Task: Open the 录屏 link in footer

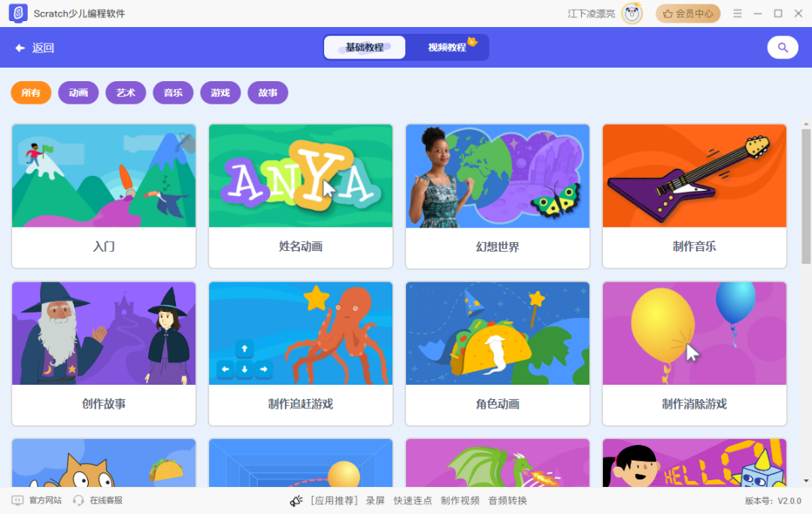Action: tap(375, 500)
